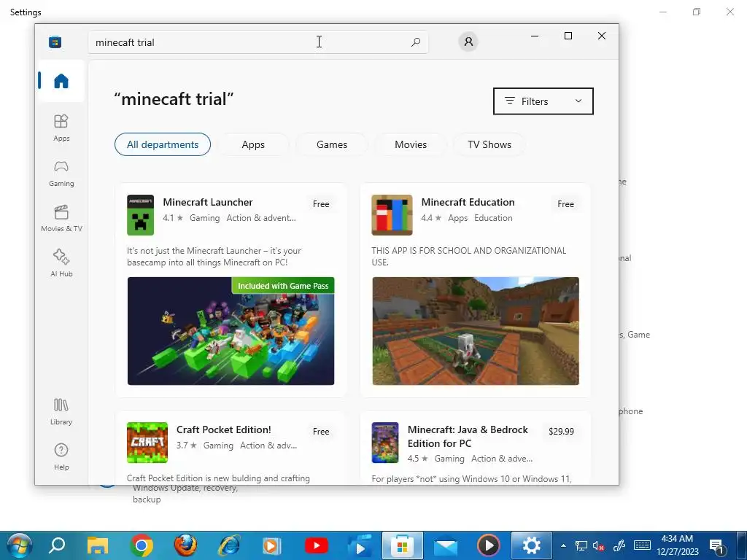The width and height of the screenshot is (747, 560).
Task: Expand the Filters dropdown
Action: tap(543, 101)
